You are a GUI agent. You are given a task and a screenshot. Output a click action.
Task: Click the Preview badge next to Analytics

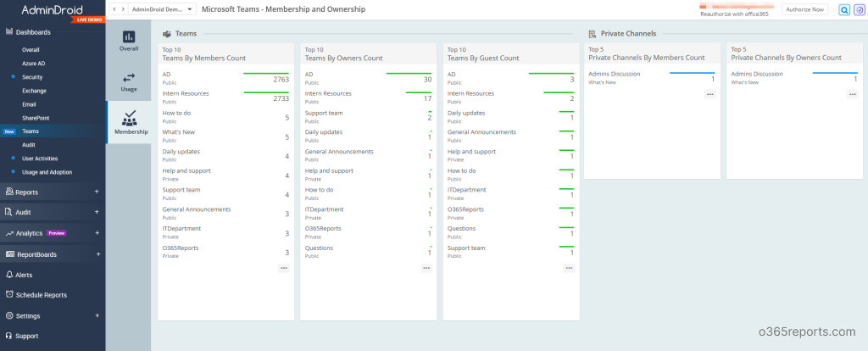coord(57,233)
